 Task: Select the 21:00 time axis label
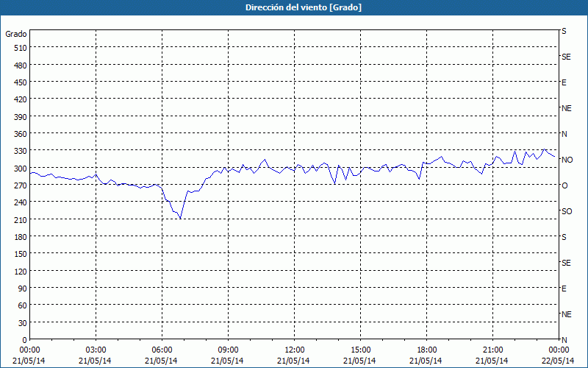[x=492, y=350]
